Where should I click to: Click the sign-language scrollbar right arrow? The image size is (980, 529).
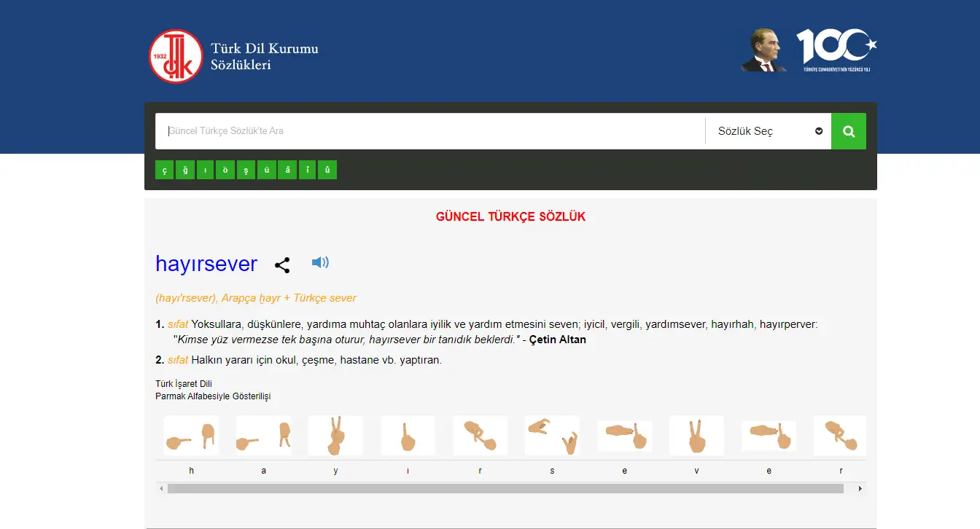[x=860, y=489]
